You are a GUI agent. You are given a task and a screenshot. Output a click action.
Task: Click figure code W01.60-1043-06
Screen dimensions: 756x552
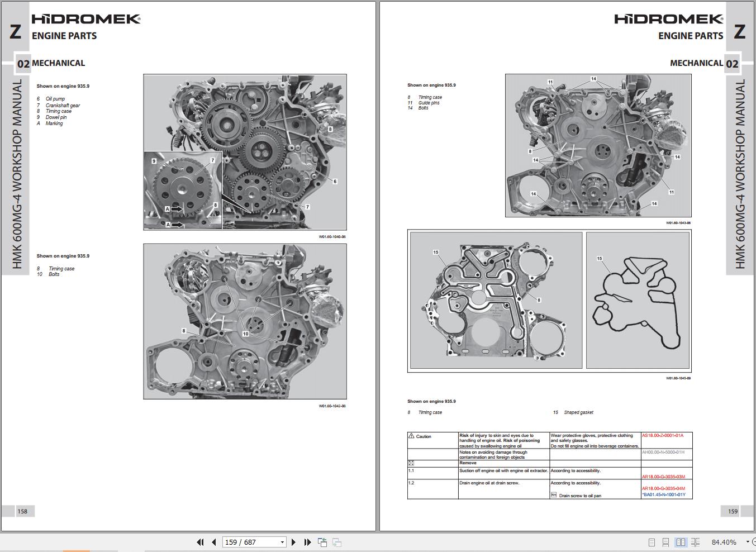point(678,223)
